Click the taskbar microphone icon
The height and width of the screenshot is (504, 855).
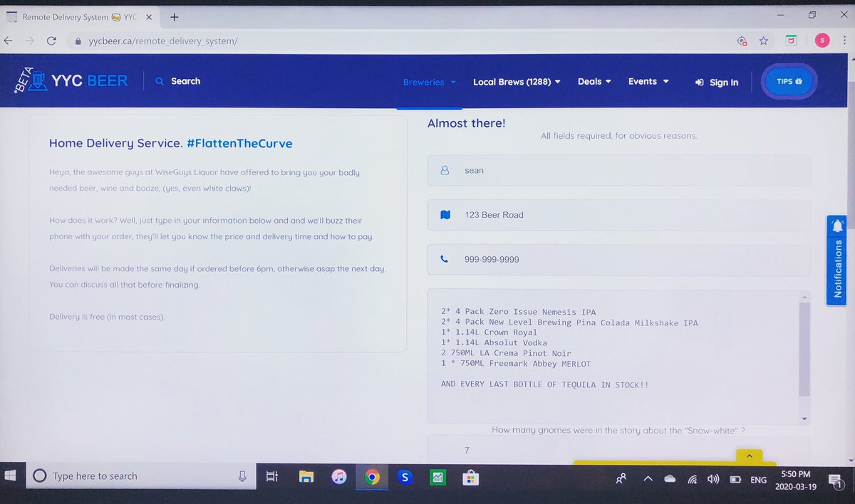click(x=242, y=476)
